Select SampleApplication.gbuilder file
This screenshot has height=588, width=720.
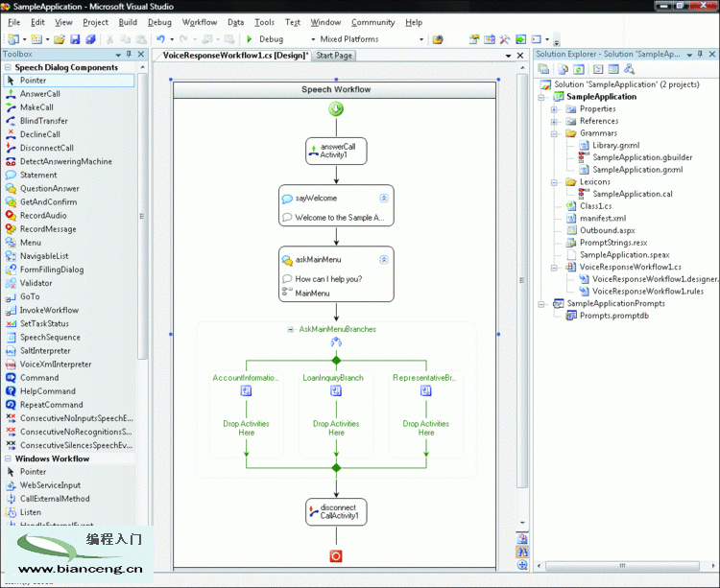tap(642, 157)
